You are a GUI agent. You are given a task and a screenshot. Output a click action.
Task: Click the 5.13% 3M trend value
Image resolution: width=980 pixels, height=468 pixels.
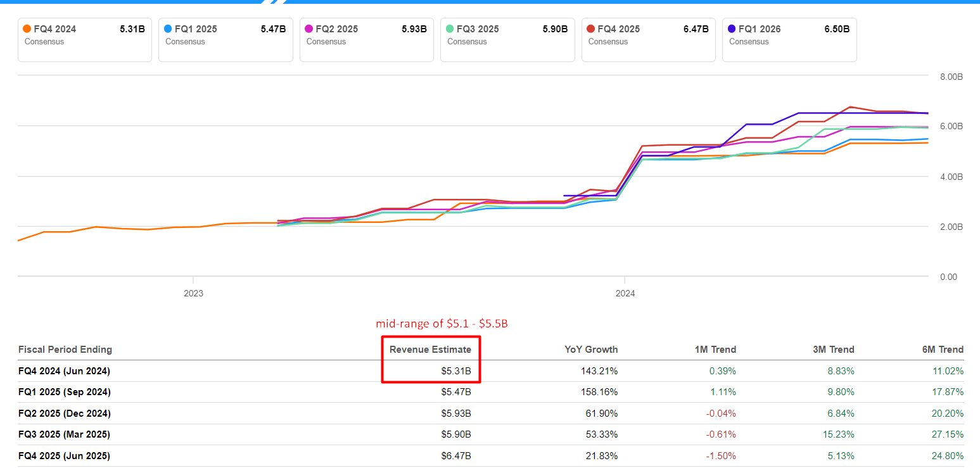pos(841,456)
